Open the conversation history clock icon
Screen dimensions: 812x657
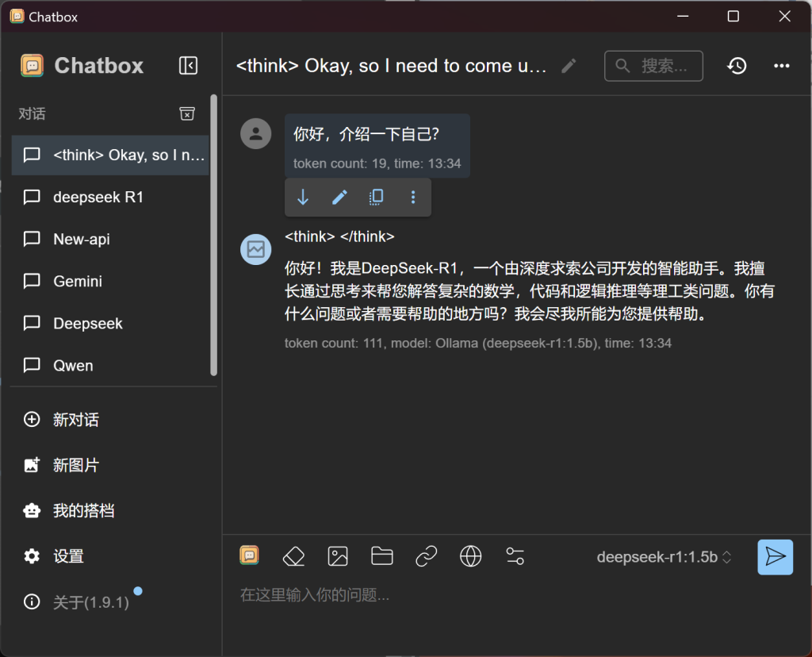pyautogui.click(x=737, y=66)
